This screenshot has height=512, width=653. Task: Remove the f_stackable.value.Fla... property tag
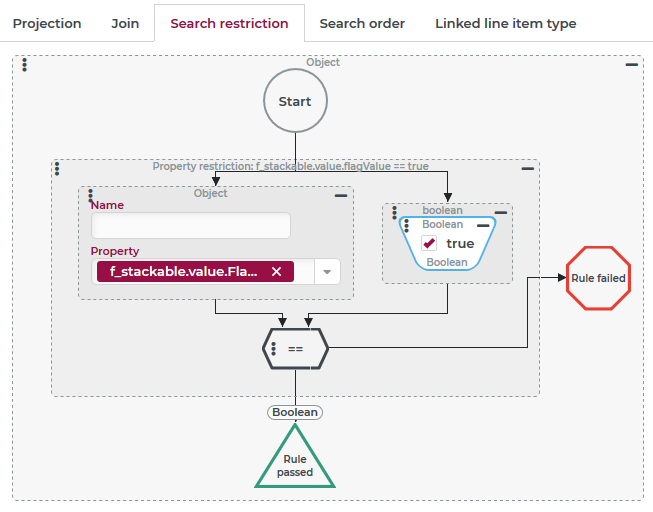(276, 272)
